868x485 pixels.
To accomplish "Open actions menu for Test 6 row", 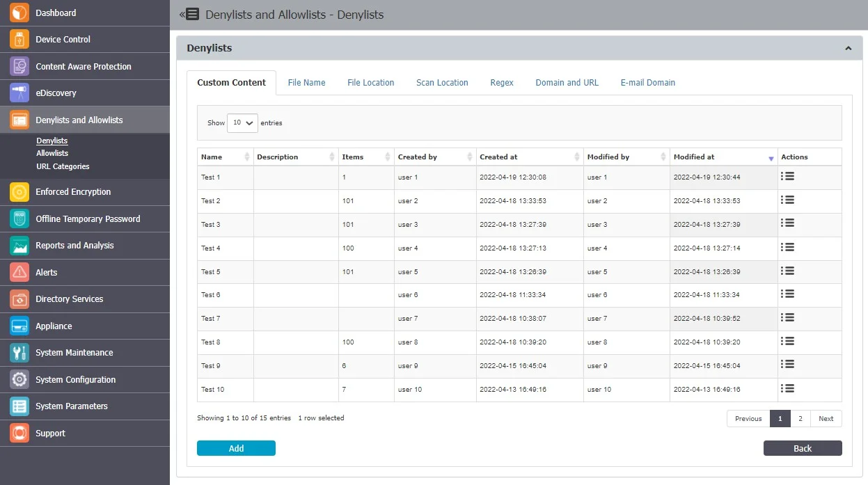I will click(787, 294).
